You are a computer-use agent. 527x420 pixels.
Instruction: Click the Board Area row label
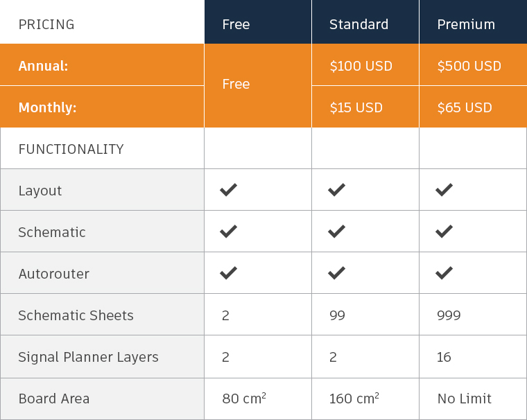(x=54, y=399)
